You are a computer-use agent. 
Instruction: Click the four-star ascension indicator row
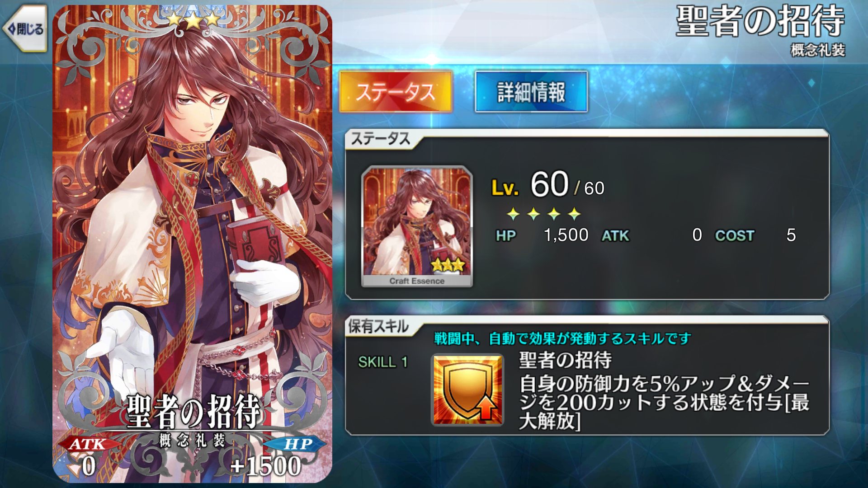[543, 213]
